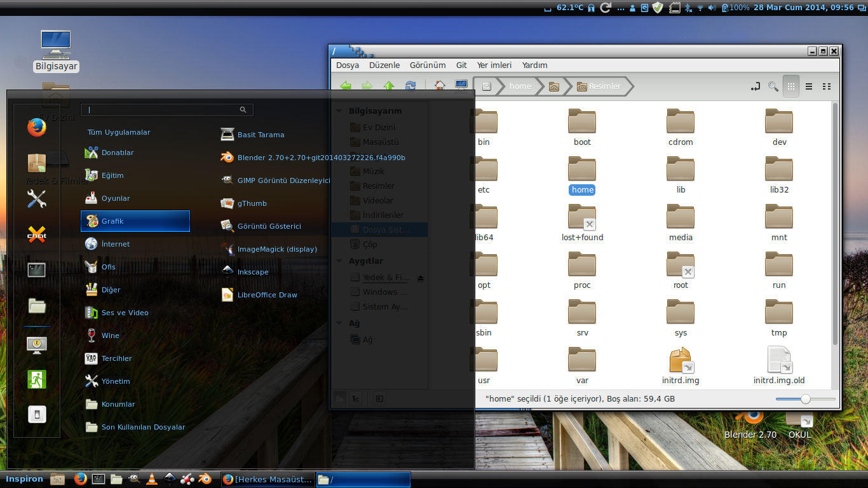Open LibreOffice Draw from the menu
Screen dimensions: 868x488
(259, 295)
